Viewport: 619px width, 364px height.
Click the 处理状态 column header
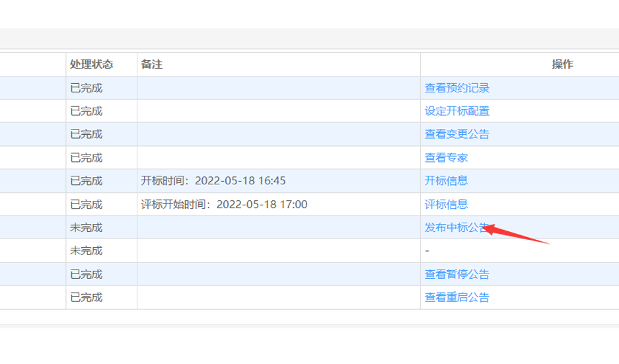click(91, 64)
